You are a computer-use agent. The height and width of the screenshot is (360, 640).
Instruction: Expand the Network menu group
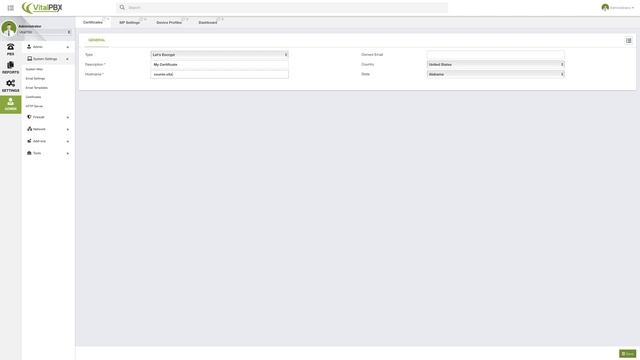[68, 129]
